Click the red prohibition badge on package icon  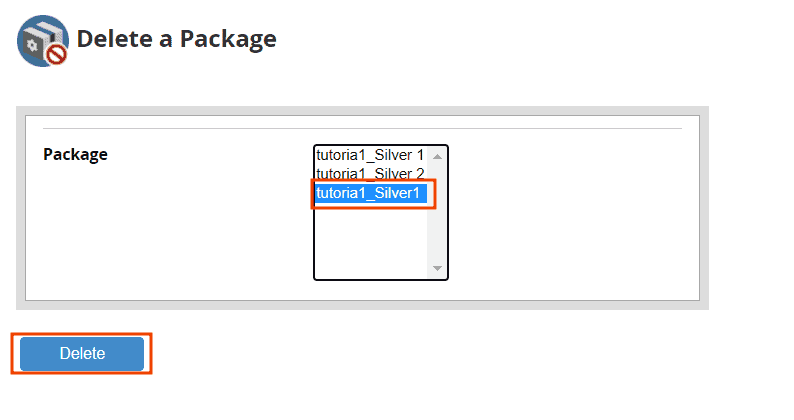[57, 54]
